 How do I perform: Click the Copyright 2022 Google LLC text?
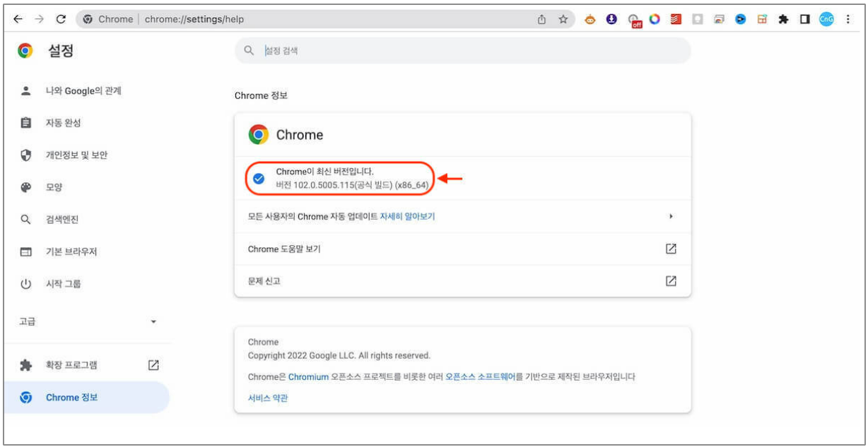point(339,355)
